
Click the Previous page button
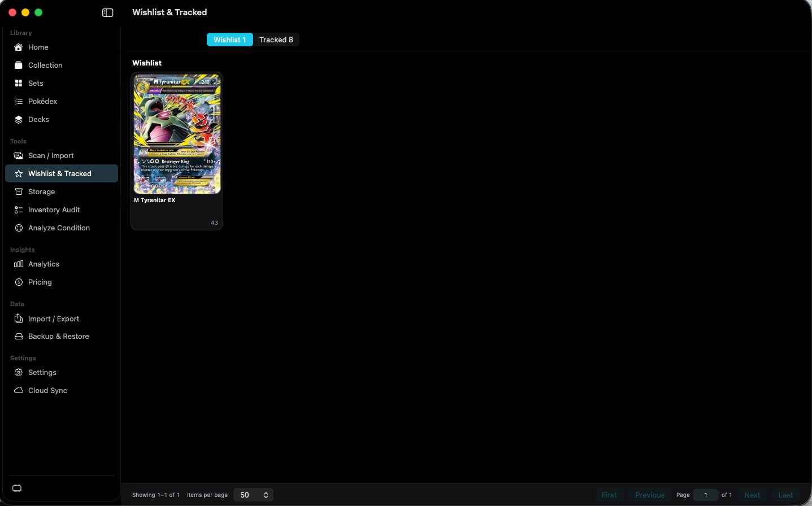click(x=650, y=495)
